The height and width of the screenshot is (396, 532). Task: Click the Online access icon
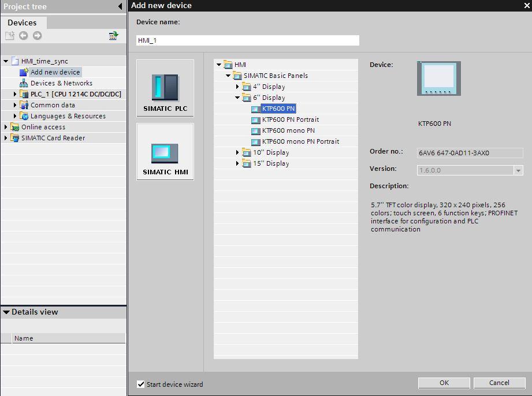(14, 127)
